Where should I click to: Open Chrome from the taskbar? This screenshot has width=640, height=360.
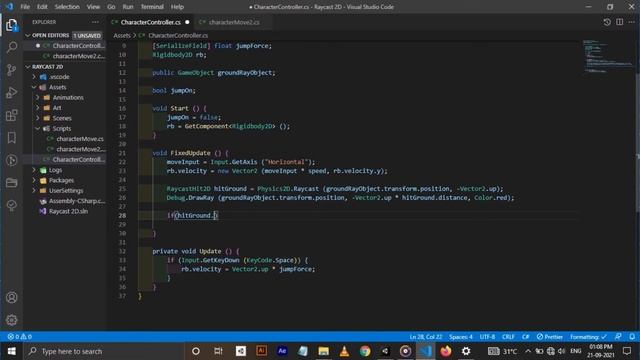(365, 351)
